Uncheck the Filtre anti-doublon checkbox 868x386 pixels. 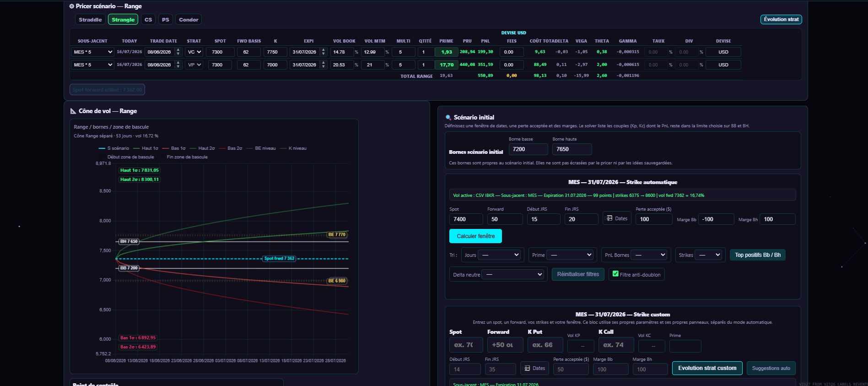615,274
